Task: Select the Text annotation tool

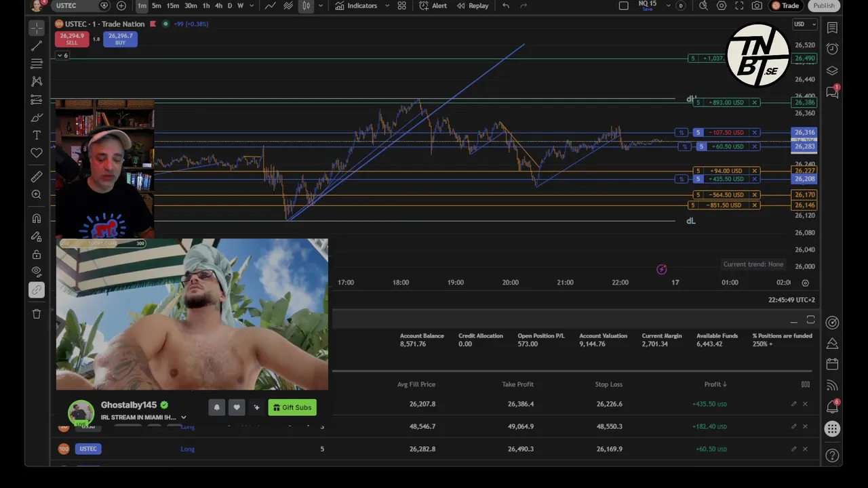Action: click(37, 136)
